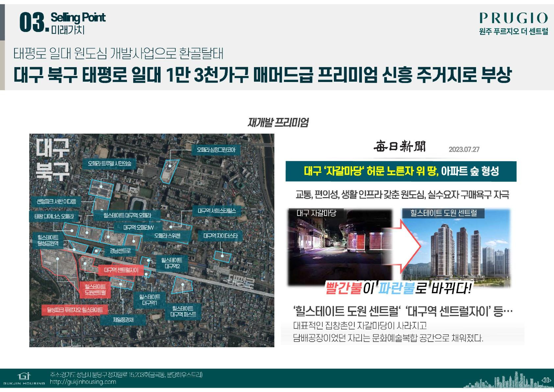Screen dimensions: 554x392
Task: Click the '태왕 디아너스 오페라' map label
Action: coord(54,216)
